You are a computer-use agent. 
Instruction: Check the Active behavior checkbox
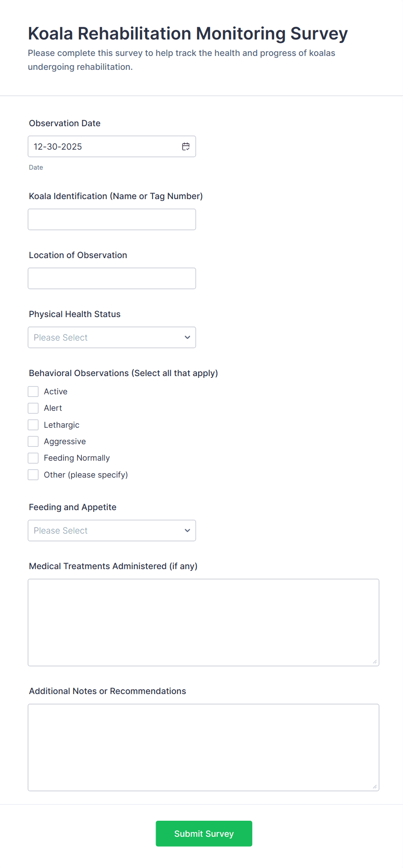[x=33, y=391]
